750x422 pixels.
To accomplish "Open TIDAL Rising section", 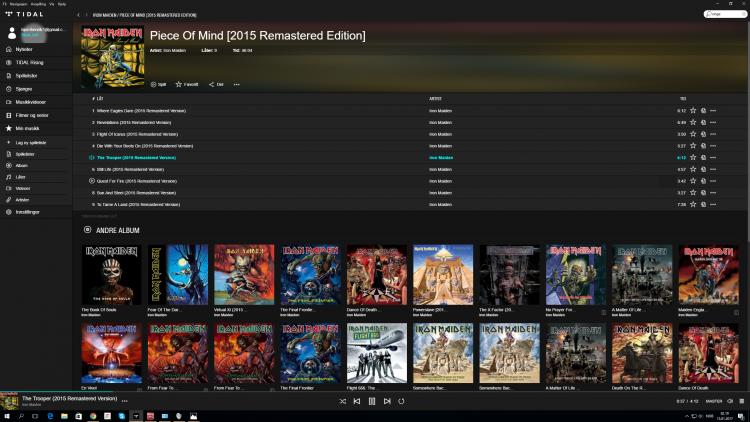I will [29, 62].
